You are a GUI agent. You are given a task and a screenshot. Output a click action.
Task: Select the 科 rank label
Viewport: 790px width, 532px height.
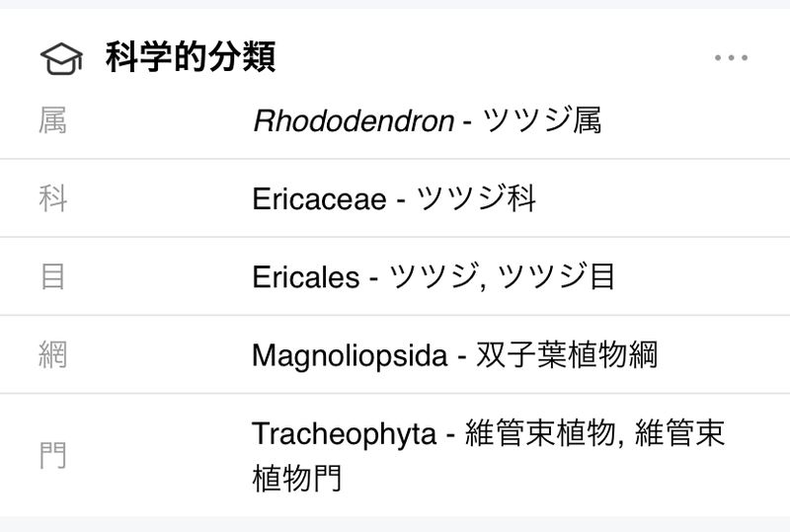pyautogui.click(x=52, y=198)
